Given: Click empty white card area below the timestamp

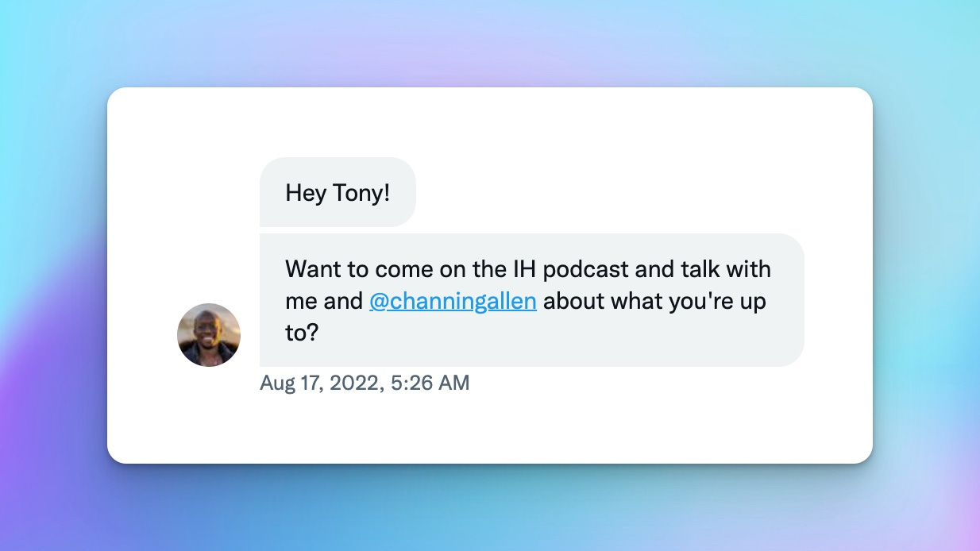Looking at the screenshot, I should click(490, 429).
